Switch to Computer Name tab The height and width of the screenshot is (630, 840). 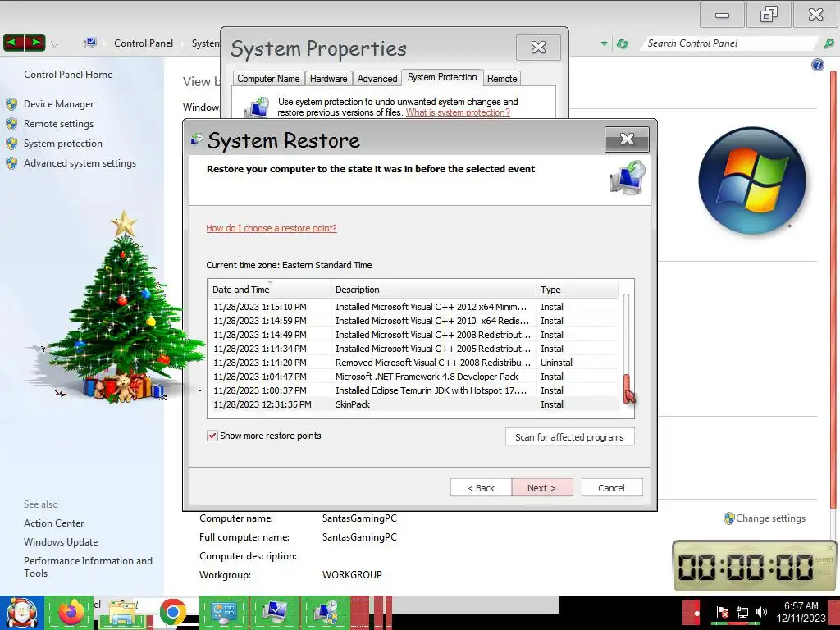268,78
